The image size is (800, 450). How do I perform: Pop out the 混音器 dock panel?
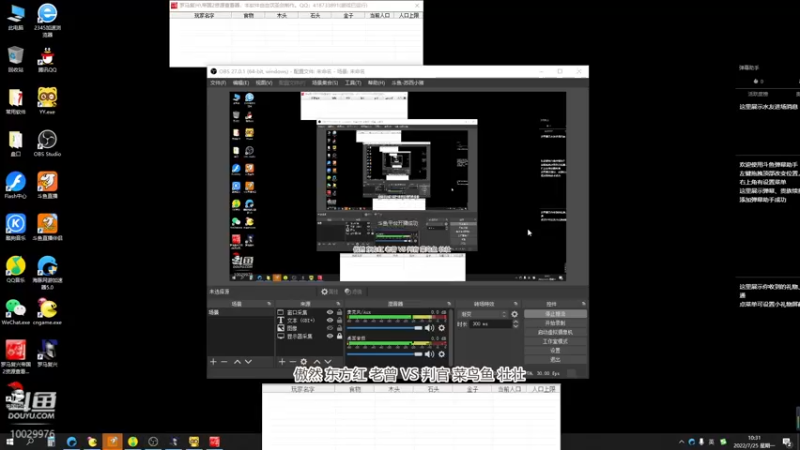tap(449, 304)
